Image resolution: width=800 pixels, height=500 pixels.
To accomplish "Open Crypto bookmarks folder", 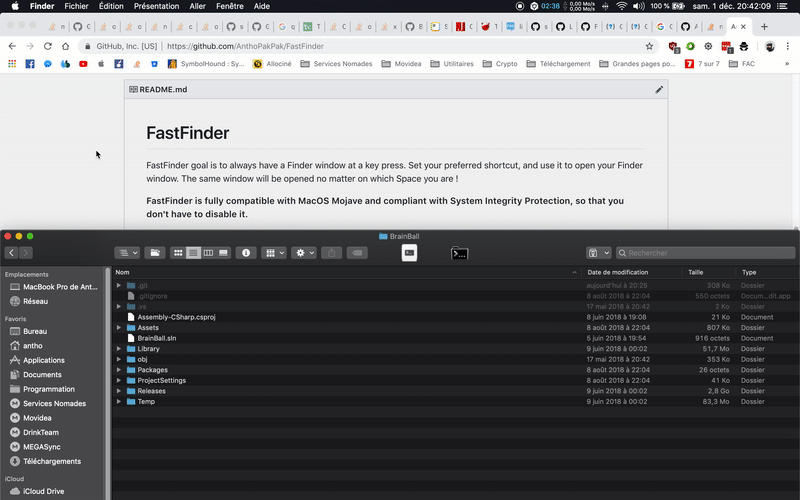I will 500,64.
